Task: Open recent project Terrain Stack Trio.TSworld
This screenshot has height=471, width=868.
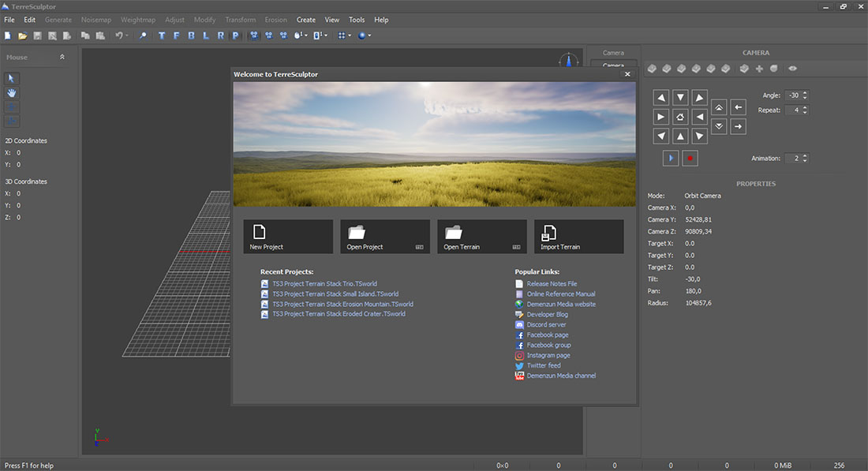Action: coord(324,284)
